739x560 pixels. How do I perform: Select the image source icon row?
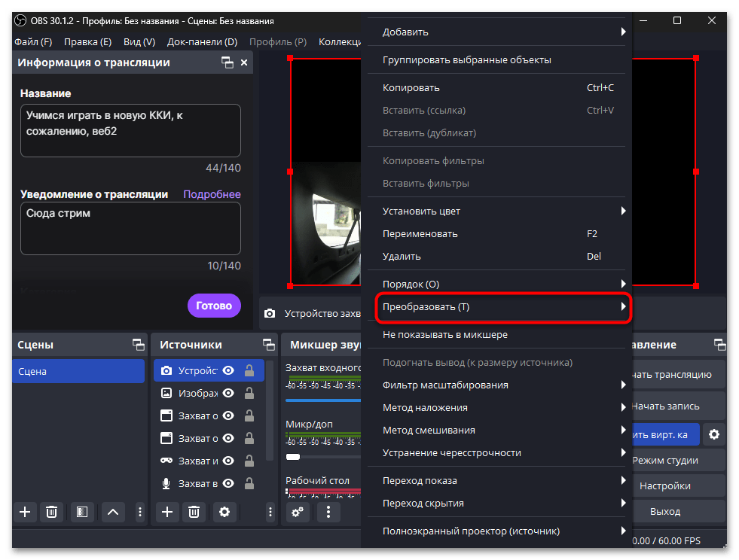(166, 393)
